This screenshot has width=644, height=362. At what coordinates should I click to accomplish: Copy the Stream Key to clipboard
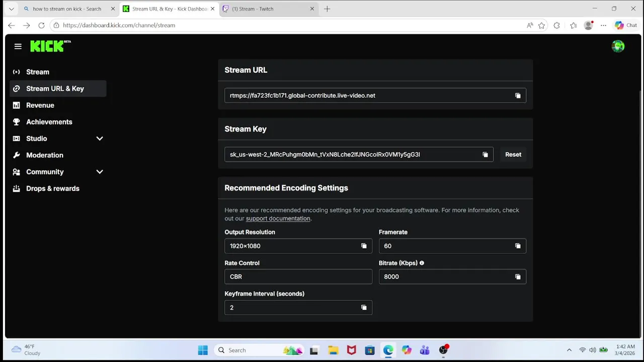[x=485, y=154]
